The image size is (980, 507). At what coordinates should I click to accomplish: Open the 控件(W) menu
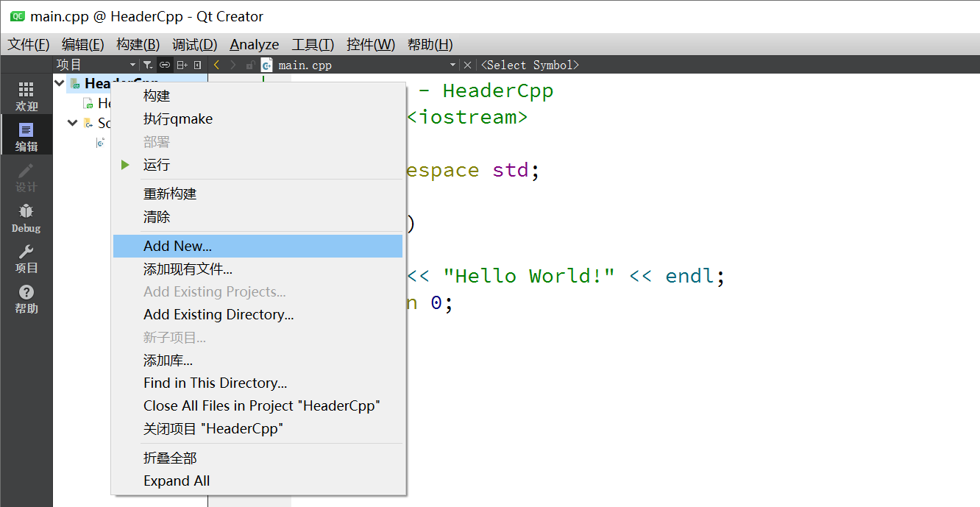tap(371, 44)
